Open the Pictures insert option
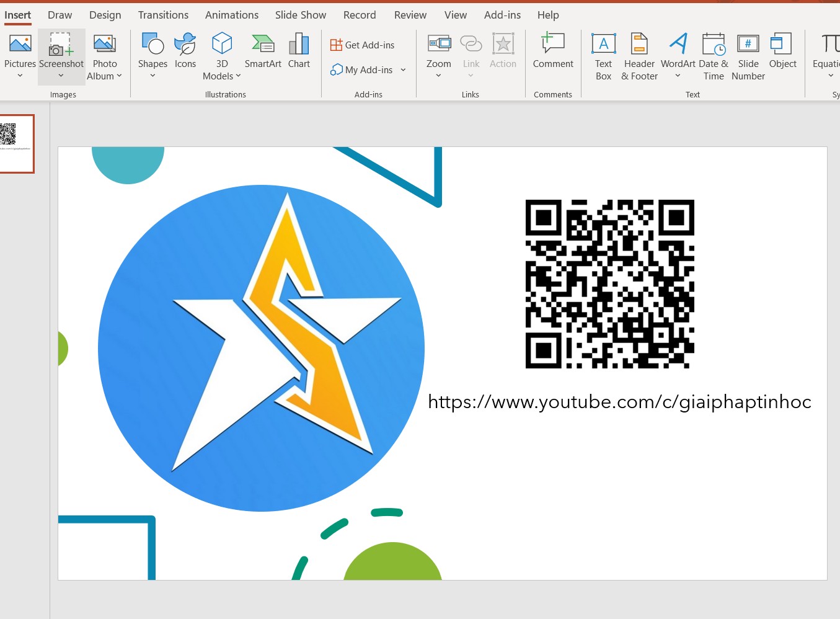The height and width of the screenshot is (619, 840). coord(20,56)
